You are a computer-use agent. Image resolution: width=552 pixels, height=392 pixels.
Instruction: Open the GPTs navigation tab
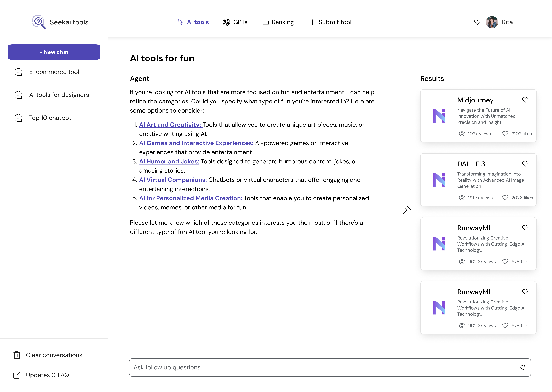pos(235,22)
